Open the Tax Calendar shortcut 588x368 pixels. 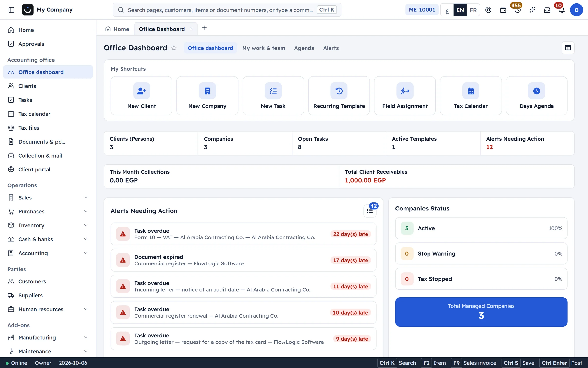(471, 96)
